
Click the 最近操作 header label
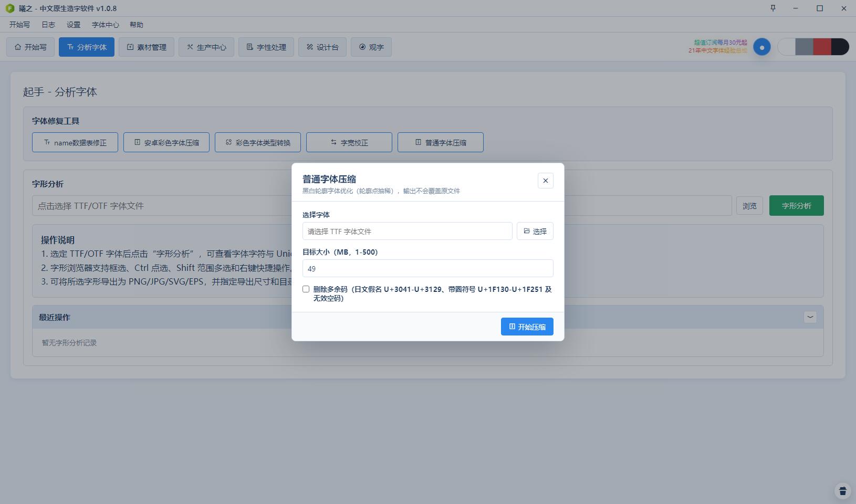[x=55, y=317]
